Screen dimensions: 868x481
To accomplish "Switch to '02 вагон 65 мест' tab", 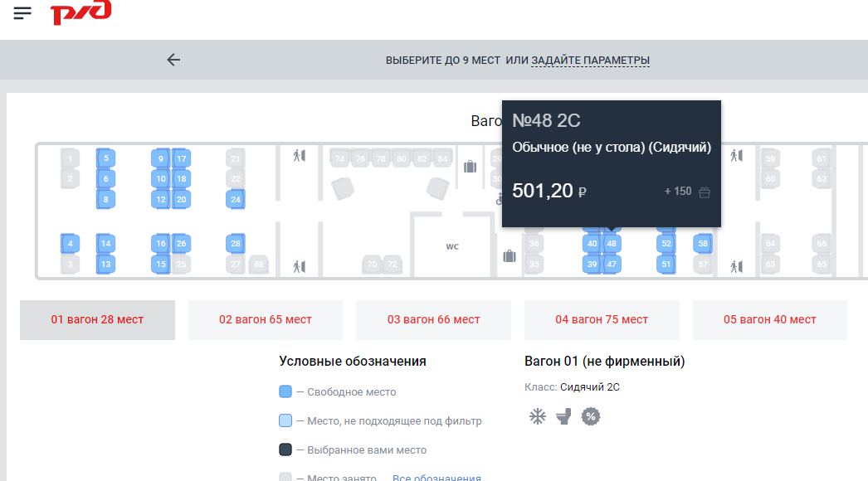I will coord(265,320).
